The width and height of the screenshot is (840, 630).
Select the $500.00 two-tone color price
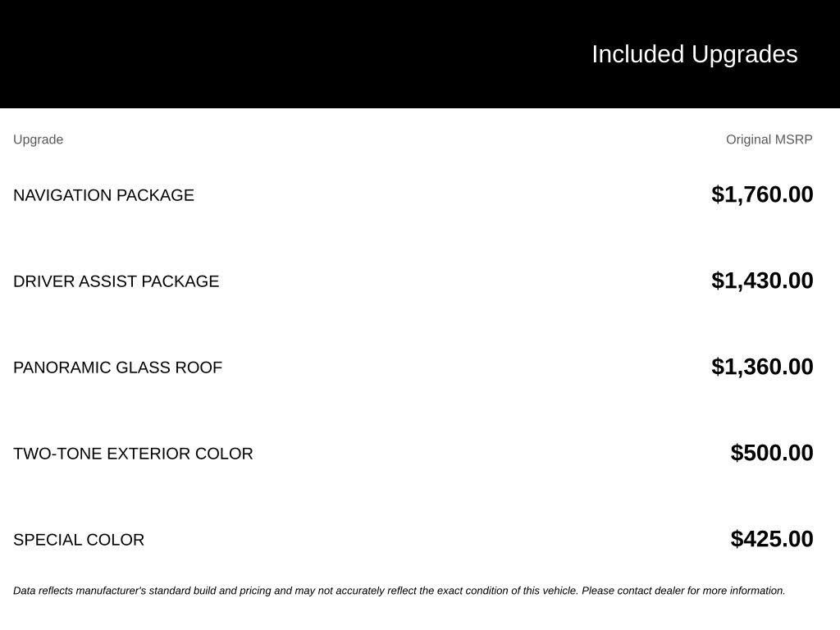tap(771, 453)
